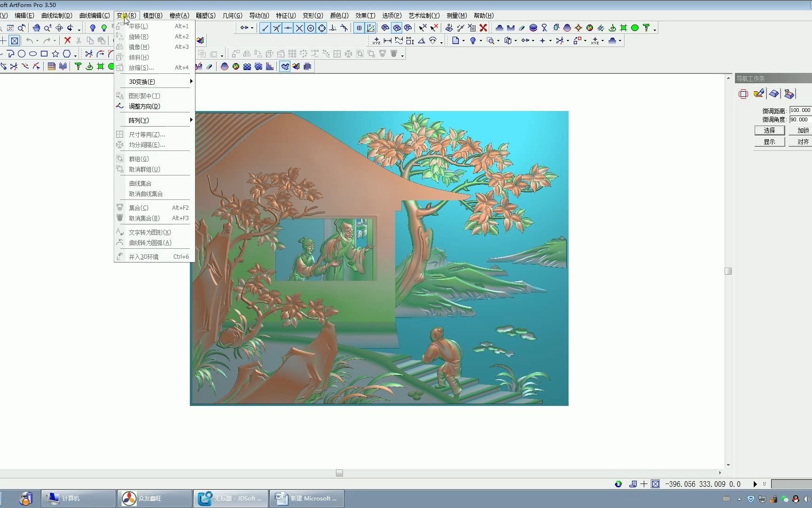Click the green circle icon in relief toolbar
Image resolution: width=812 pixels, height=508 pixels.
point(635,28)
